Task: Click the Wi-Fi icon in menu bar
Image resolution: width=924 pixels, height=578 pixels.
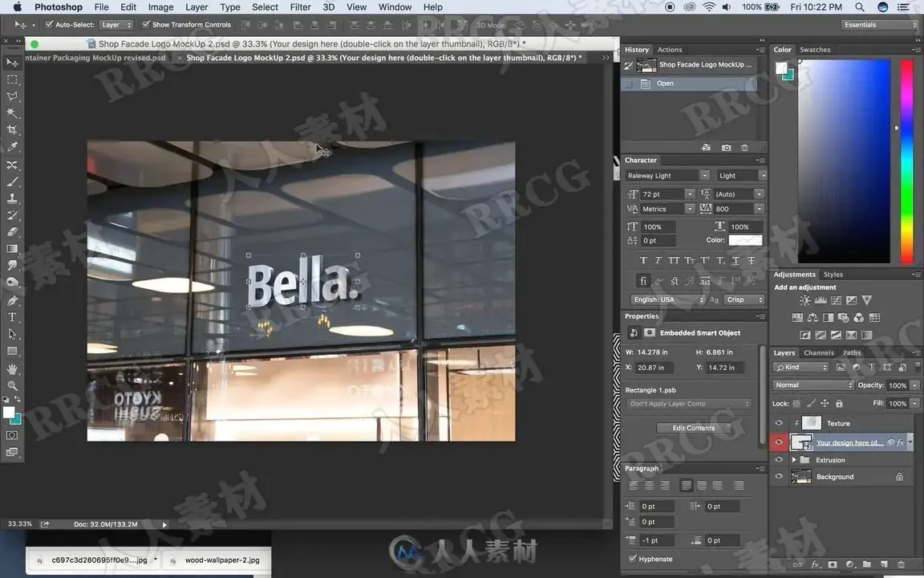Action: (709, 7)
